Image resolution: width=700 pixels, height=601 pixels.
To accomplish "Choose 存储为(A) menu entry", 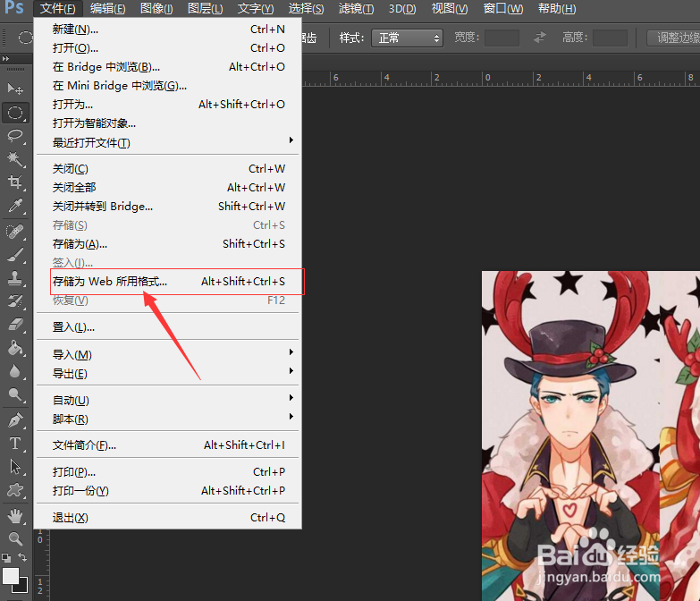I will tap(168, 244).
